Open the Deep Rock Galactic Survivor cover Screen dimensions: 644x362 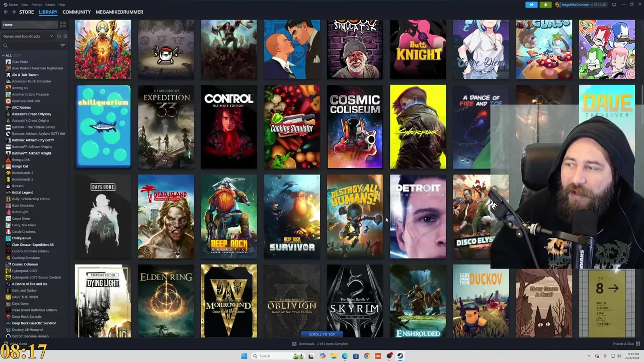tap(292, 217)
